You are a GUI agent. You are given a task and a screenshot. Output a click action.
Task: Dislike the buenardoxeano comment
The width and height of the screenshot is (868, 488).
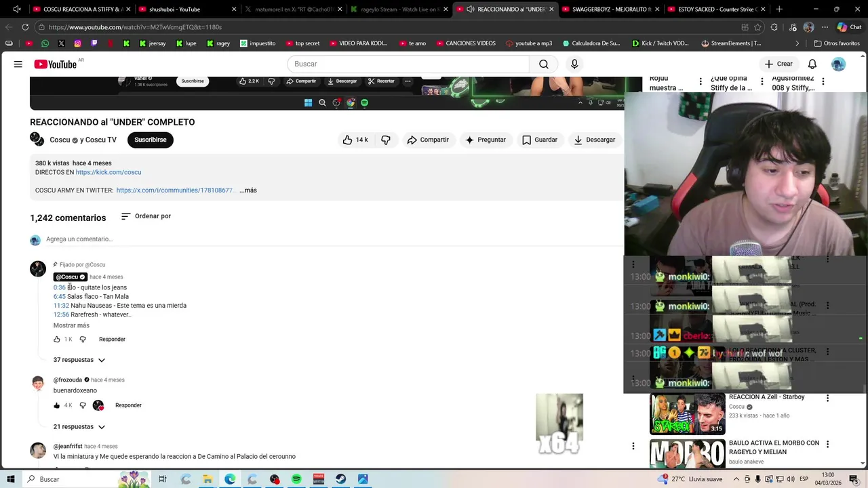coord(83,405)
